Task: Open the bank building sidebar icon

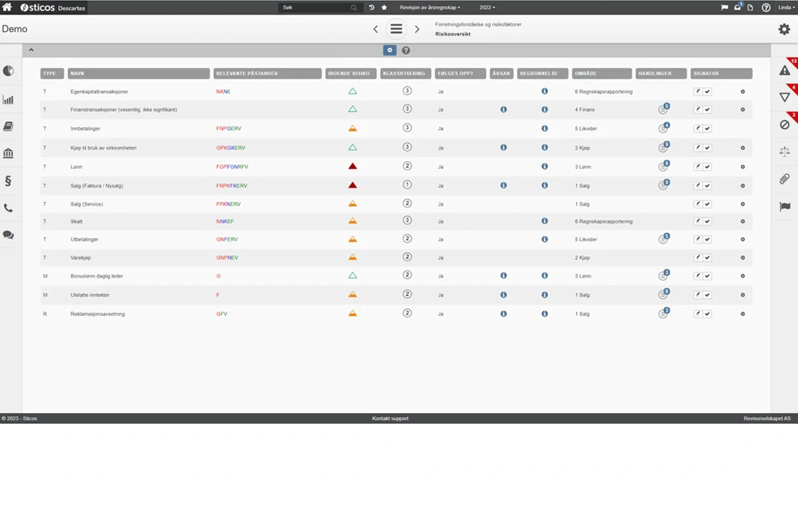Action: [9, 154]
